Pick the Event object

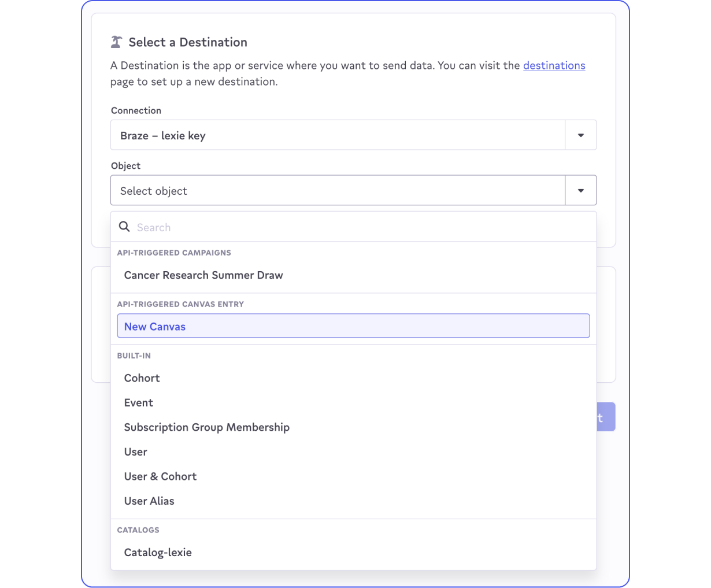click(139, 403)
